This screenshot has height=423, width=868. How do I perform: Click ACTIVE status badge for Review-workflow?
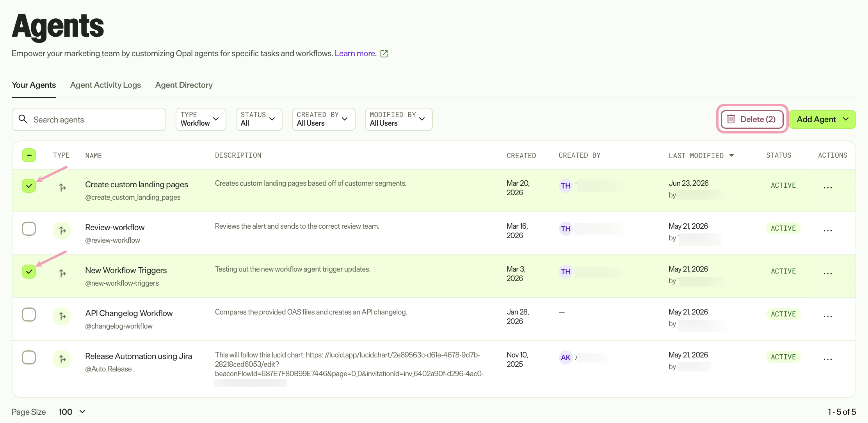tap(783, 228)
